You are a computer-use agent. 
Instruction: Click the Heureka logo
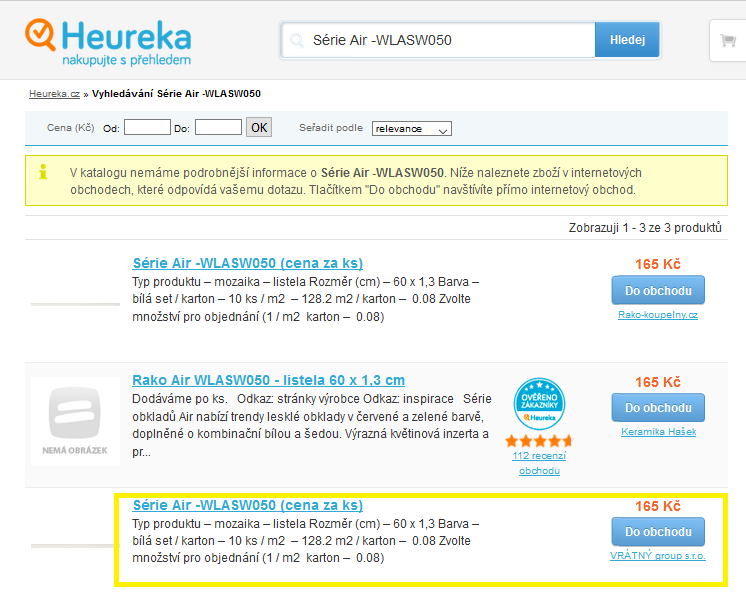click(108, 42)
